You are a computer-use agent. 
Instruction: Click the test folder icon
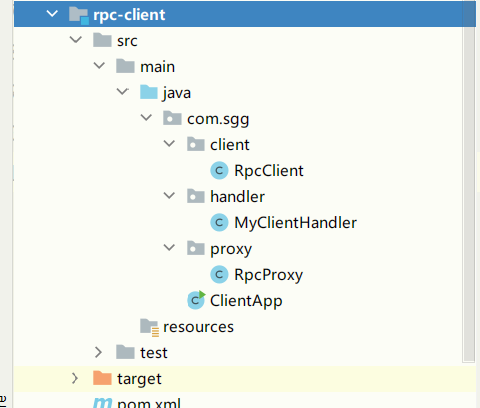point(125,352)
